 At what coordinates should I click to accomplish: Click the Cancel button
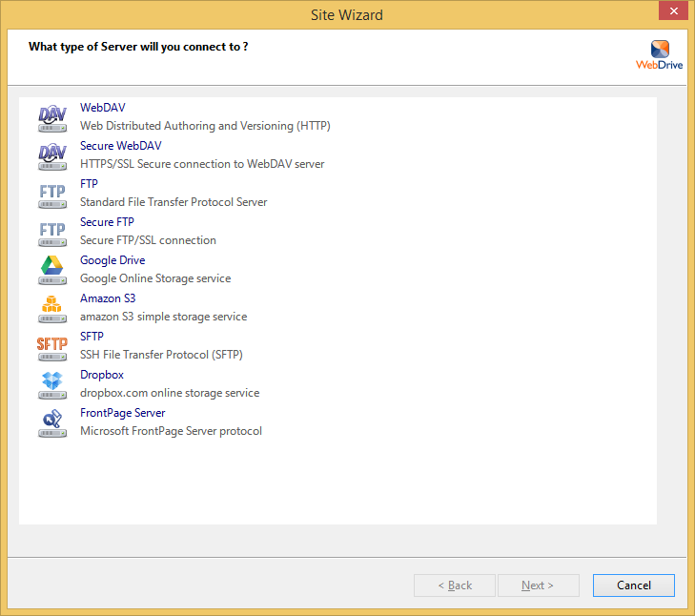[633, 585]
